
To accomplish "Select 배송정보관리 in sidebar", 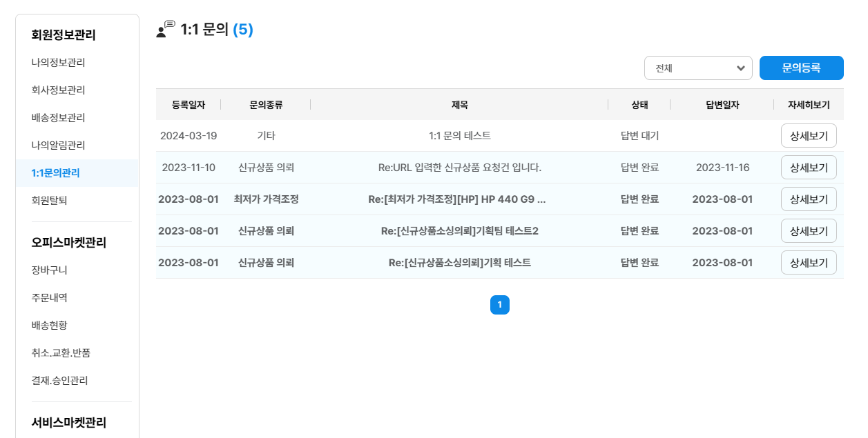I will tap(58, 118).
